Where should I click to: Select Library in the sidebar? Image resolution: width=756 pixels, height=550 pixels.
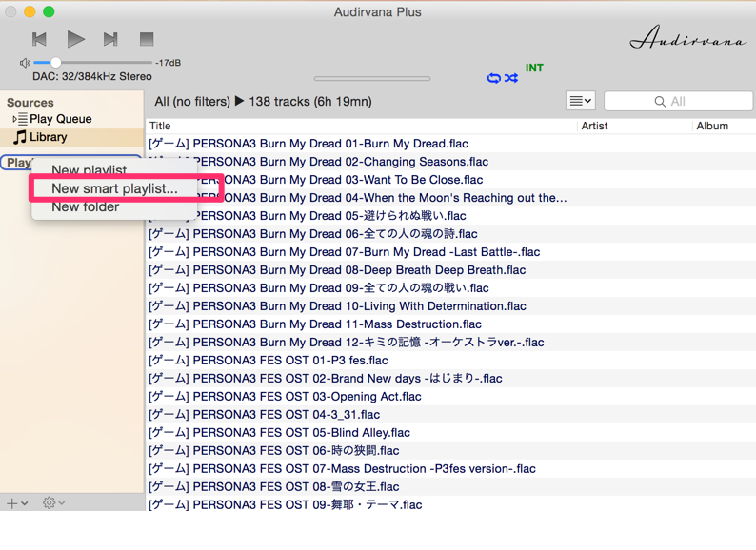tap(71, 137)
